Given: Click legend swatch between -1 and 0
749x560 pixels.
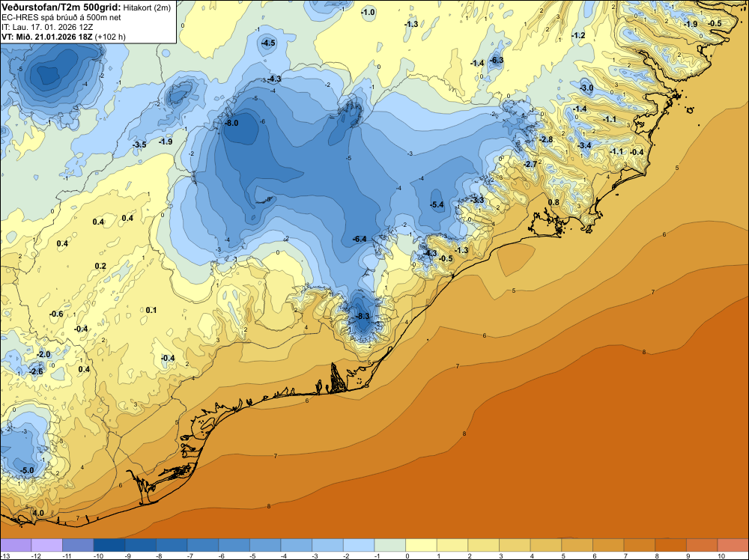Looking at the screenshot, I should click(390, 545).
